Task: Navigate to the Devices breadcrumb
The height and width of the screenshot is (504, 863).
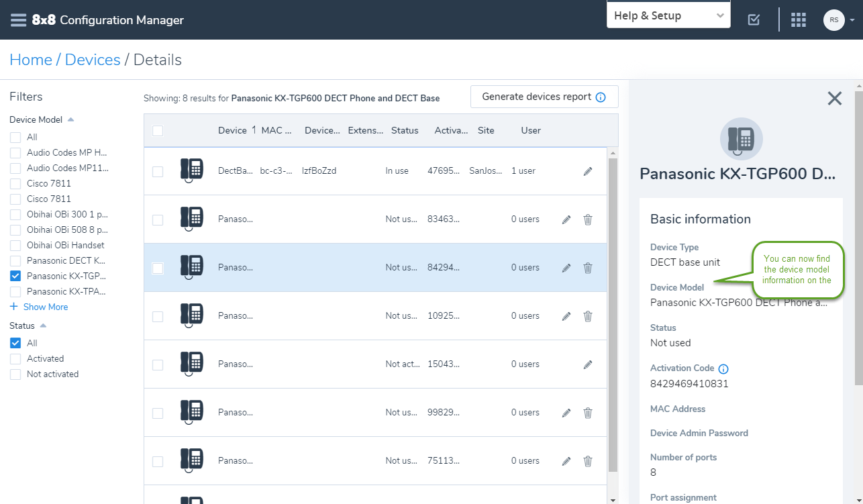Action: pos(93,60)
